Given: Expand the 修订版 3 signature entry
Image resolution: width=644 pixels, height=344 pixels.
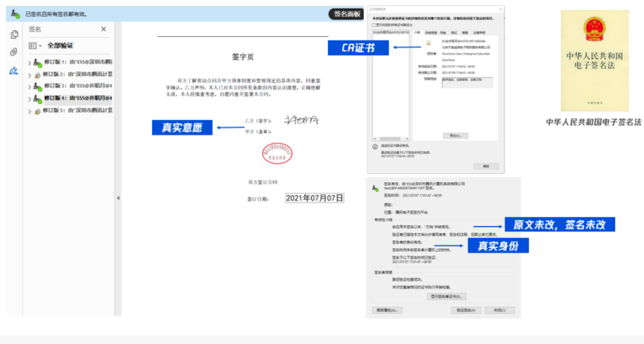Looking at the screenshot, I should coord(29,87).
